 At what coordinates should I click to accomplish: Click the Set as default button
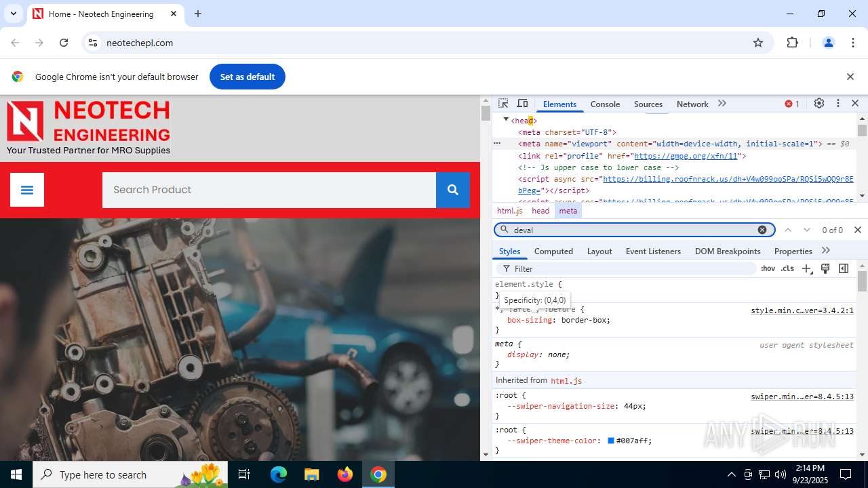248,77
